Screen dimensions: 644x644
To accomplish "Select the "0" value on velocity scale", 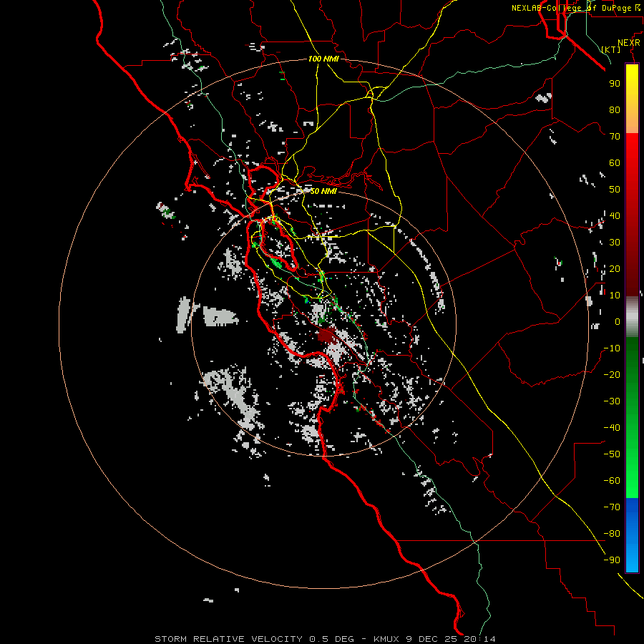I will click(618, 321).
